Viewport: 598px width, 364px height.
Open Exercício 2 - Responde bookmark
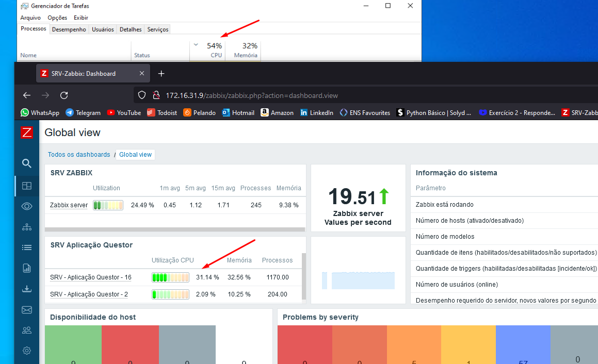click(517, 113)
